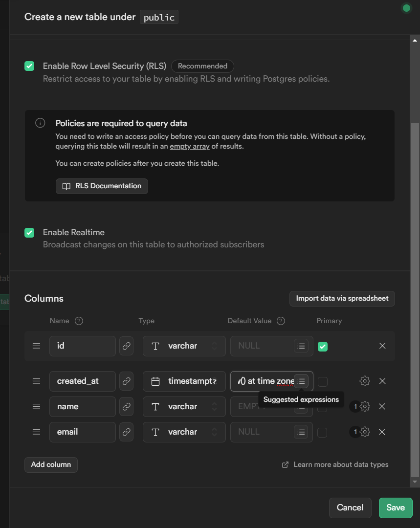The width and height of the screenshot is (420, 528).
Task: Open the varchar type dropdown for id
Action: pyautogui.click(x=184, y=346)
